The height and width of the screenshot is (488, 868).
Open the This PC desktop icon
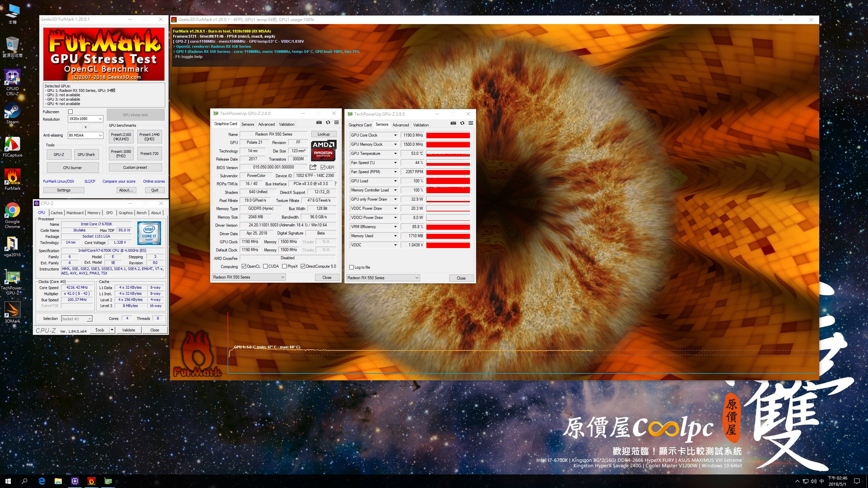(x=13, y=14)
